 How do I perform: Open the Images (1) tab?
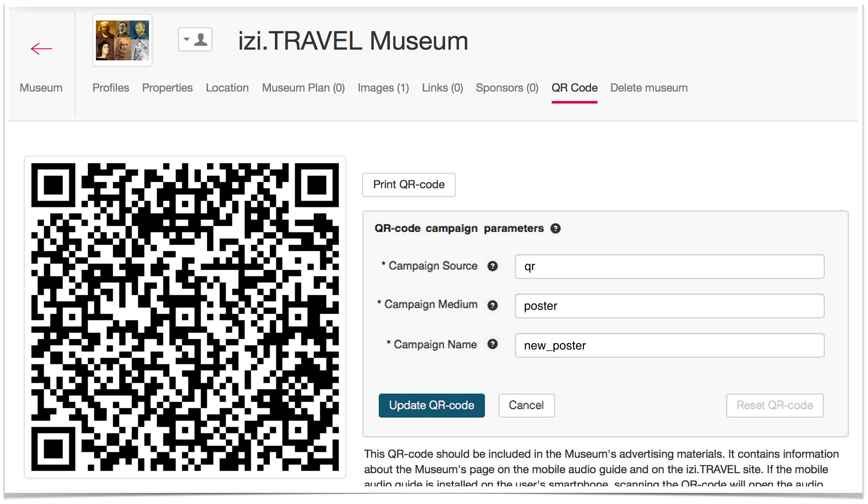tap(383, 88)
